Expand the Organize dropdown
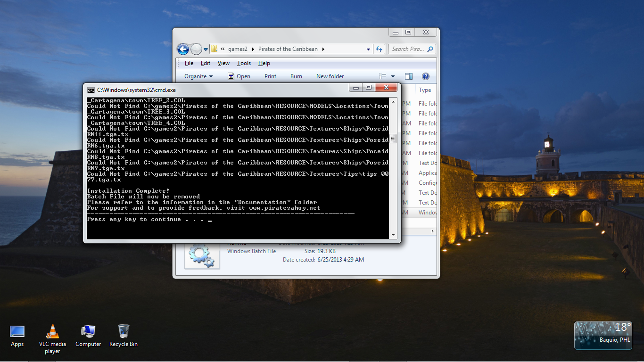This screenshot has width=644, height=362. (198, 76)
